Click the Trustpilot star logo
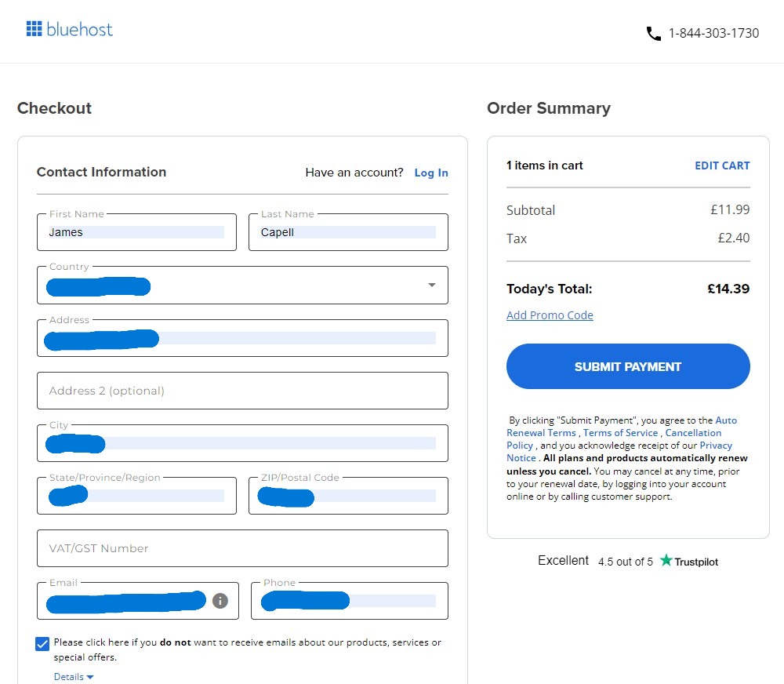This screenshot has width=784, height=684. click(x=666, y=560)
